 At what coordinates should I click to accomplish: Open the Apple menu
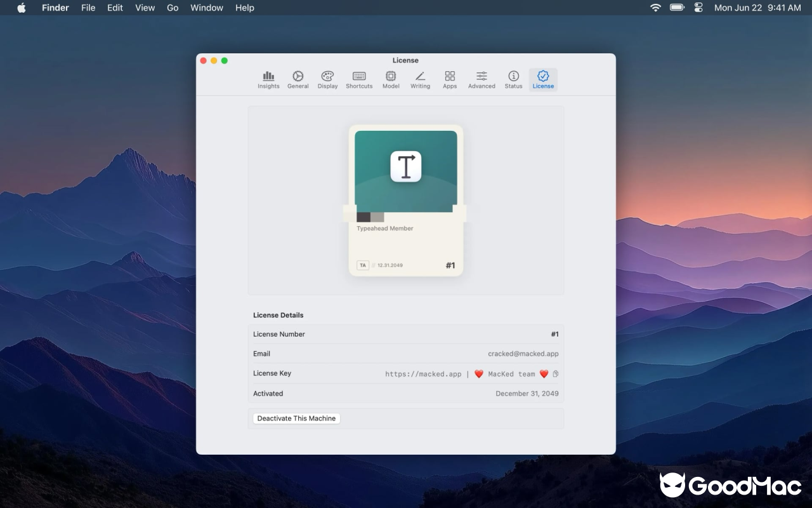click(22, 8)
